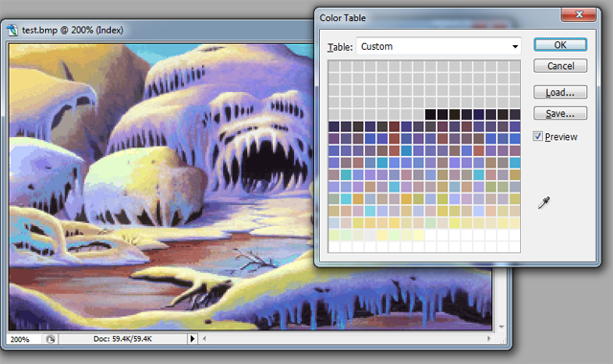The image size is (613, 364).
Task: Click the Cancel button
Action: click(560, 66)
